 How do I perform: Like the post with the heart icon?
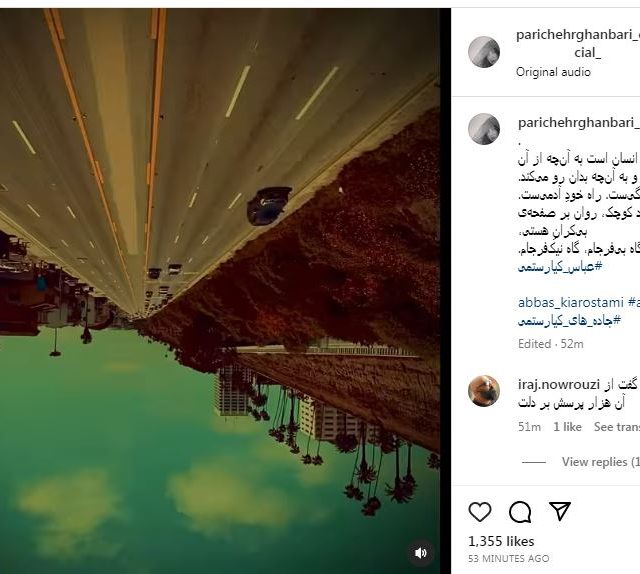coord(480,512)
